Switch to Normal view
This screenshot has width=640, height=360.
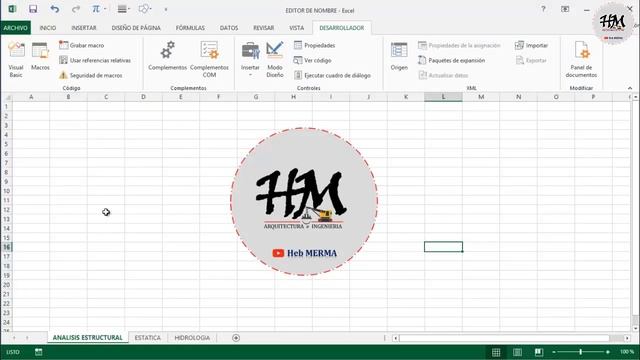[496, 352]
